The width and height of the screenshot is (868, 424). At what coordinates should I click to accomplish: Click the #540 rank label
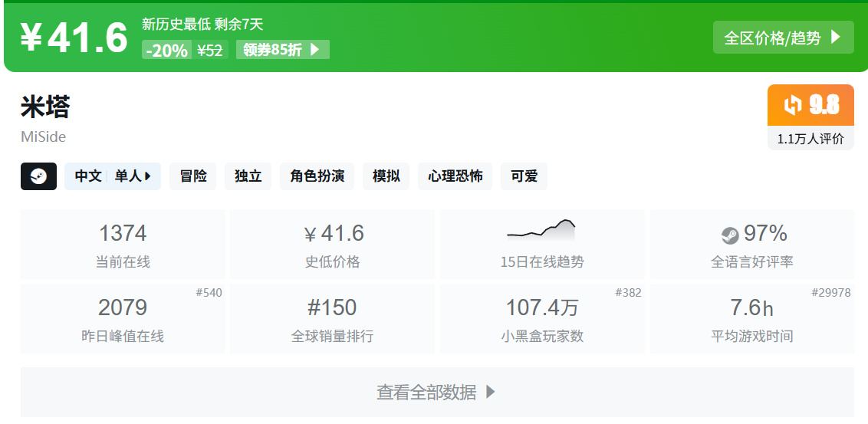click(x=209, y=293)
